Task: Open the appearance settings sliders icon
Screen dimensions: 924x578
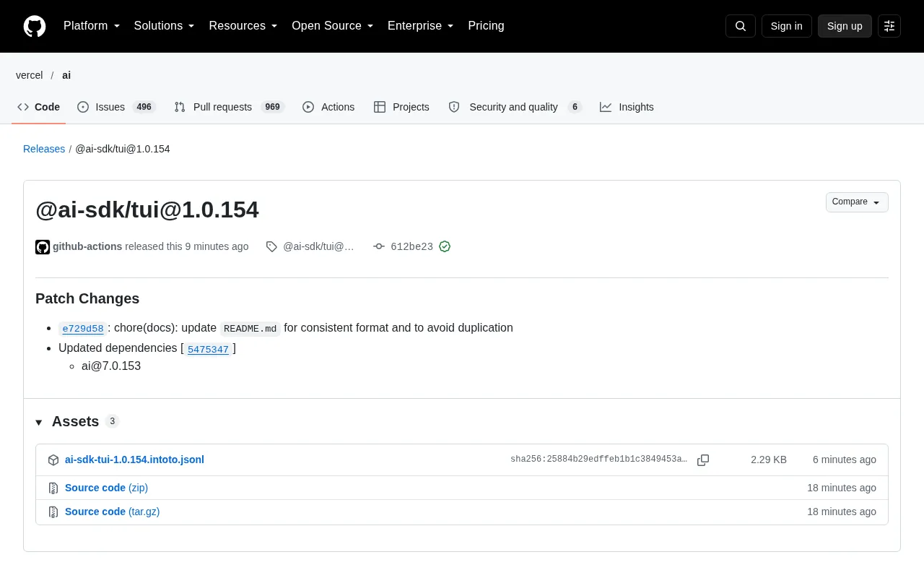Action: pyautogui.click(x=889, y=26)
